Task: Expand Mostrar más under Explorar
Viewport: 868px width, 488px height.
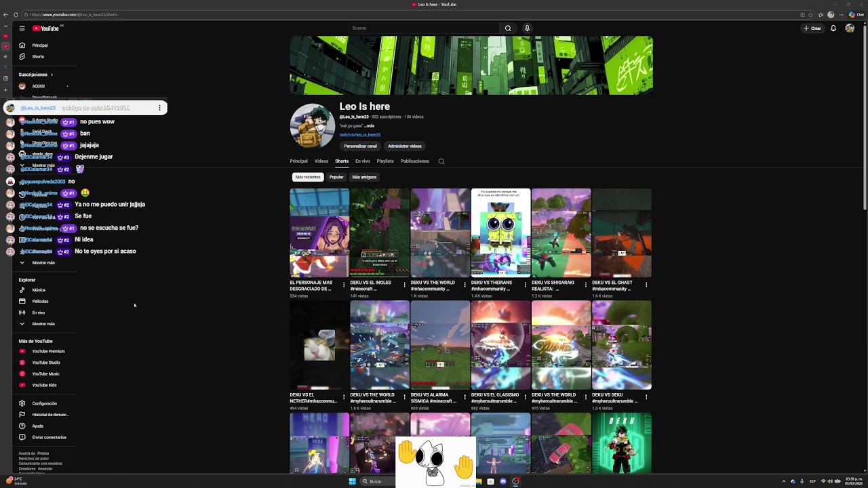Action: coord(43,324)
